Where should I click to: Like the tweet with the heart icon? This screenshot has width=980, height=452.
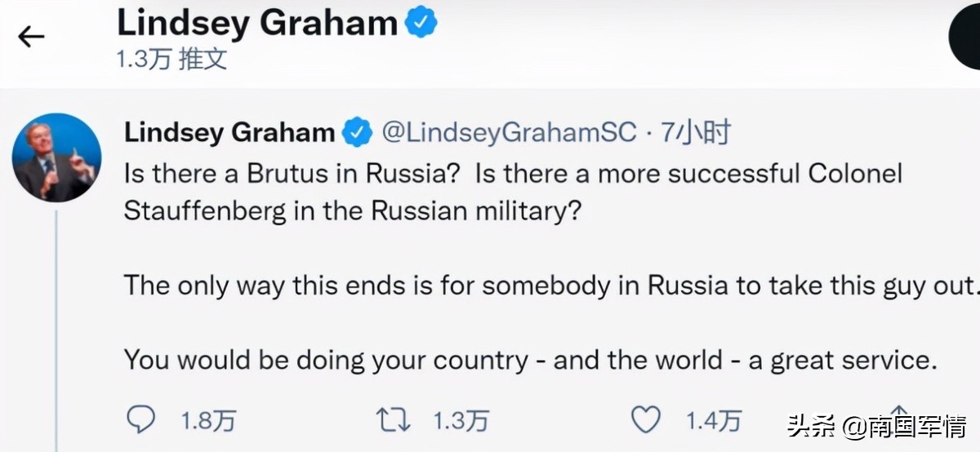pos(646,419)
